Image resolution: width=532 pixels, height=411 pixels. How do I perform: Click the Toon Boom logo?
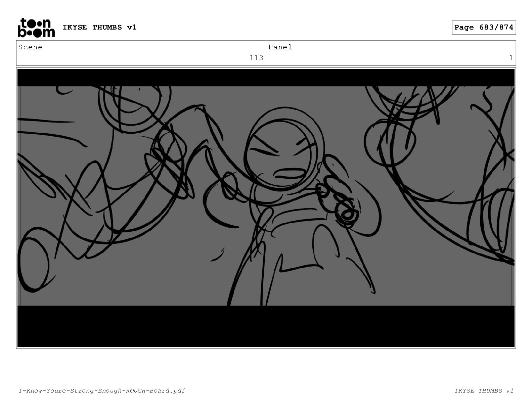point(36,28)
